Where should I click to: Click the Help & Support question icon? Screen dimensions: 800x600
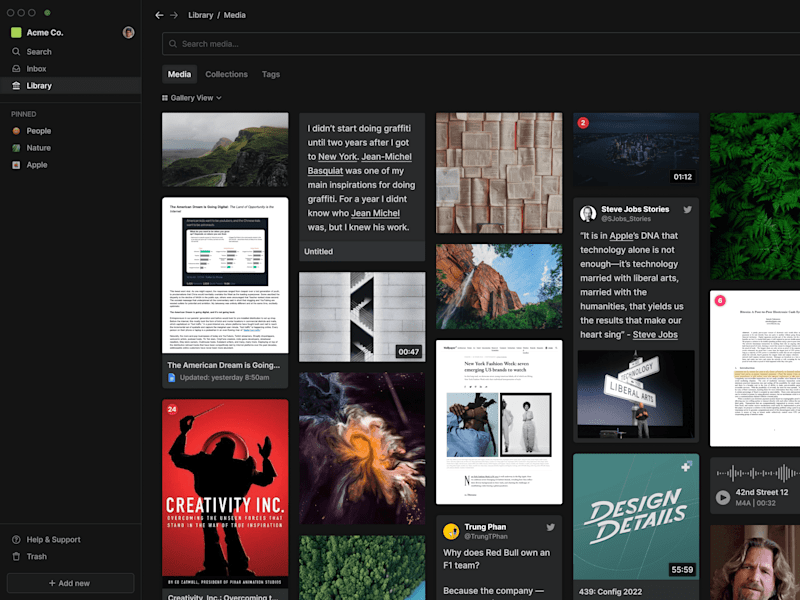pos(16,539)
